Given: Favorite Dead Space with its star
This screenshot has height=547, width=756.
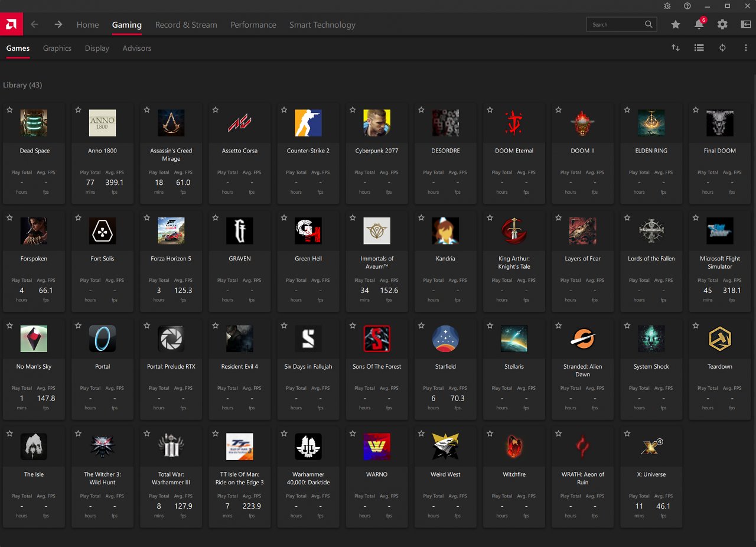Looking at the screenshot, I should pos(9,110).
